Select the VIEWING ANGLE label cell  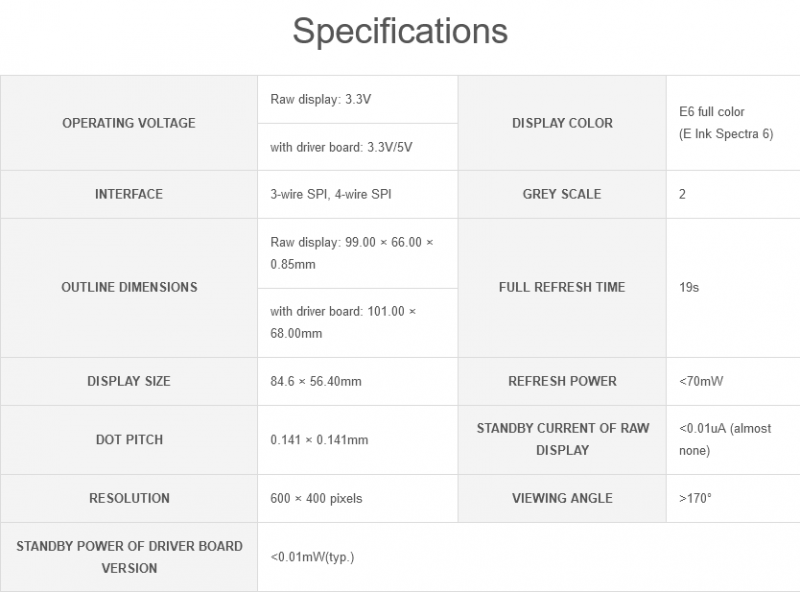562,498
